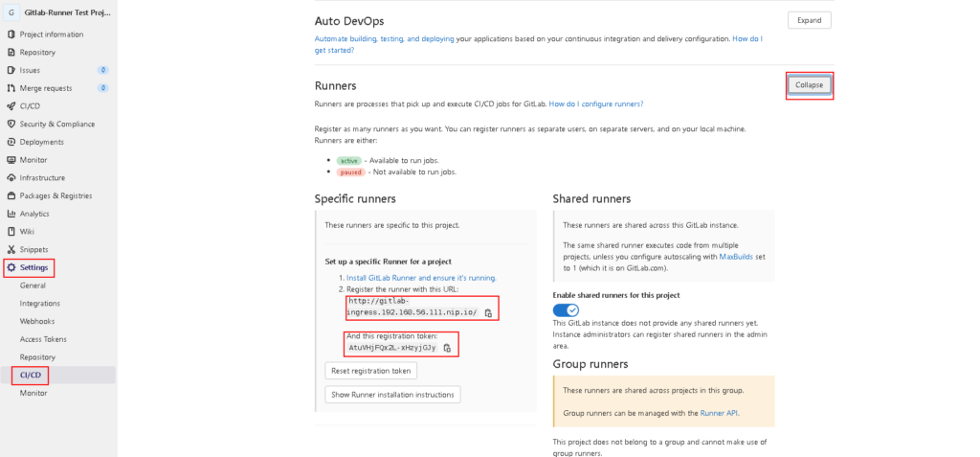
Task: Click the CI/CD rocket icon
Action: 11,106
